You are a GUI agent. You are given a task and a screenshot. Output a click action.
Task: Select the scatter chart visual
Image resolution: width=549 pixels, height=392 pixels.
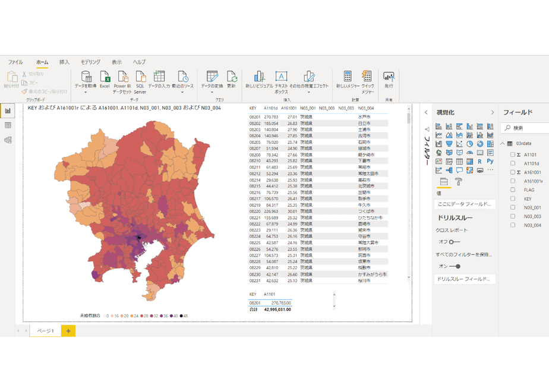click(x=459, y=144)
